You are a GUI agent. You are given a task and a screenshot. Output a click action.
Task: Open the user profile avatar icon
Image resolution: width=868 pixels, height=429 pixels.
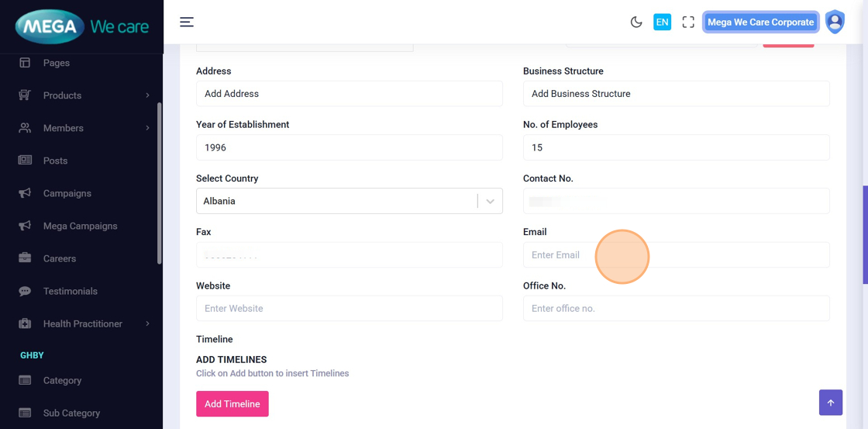[x=835, y=22]
